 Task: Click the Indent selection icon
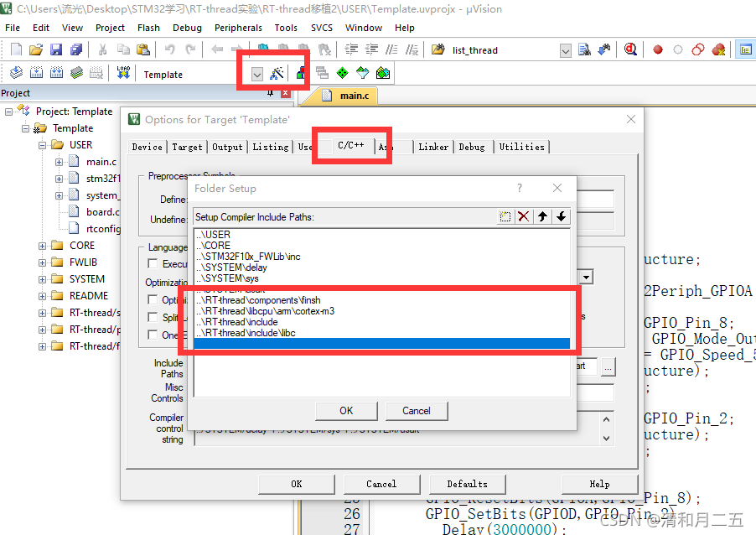pyautogui.click(x=351, y=49)
